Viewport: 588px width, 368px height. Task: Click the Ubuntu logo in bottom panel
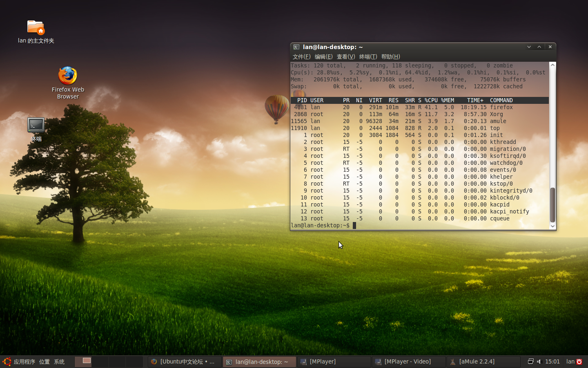tap(7, 361)
